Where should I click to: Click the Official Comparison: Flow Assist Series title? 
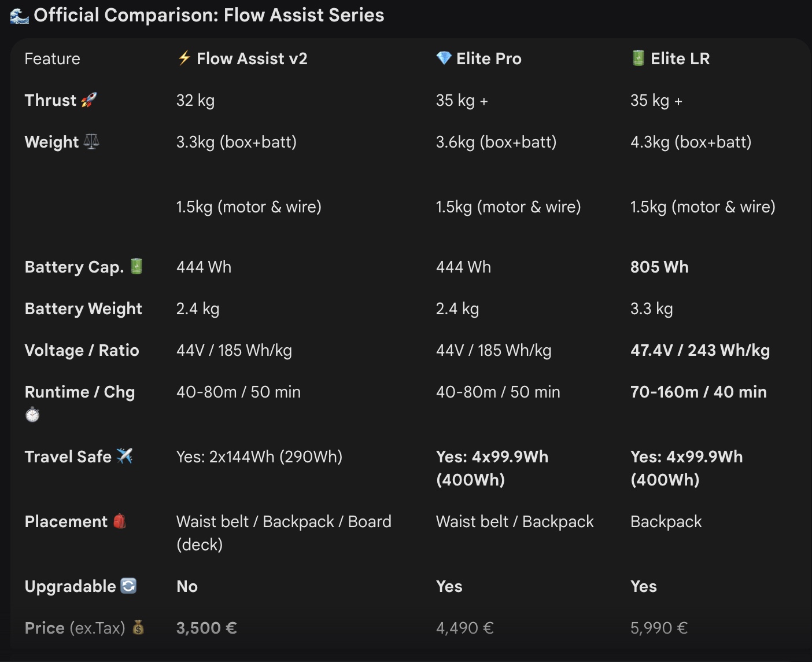tap(209, 15)
